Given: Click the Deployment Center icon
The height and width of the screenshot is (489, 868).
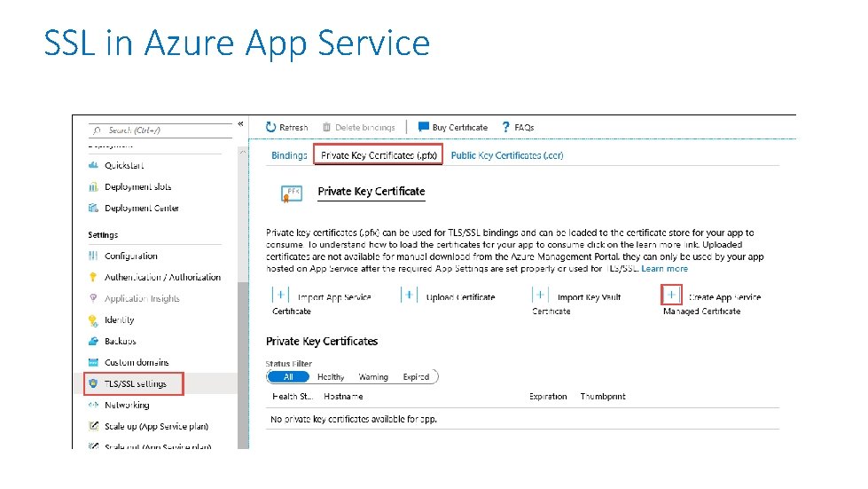Looking at the screenshot, I should click(94, 208).
